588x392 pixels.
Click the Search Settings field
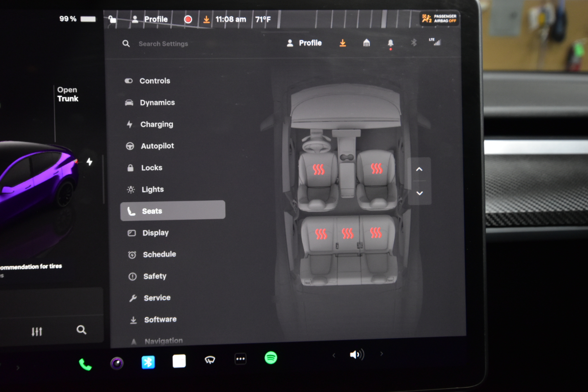tap(163, 44)
